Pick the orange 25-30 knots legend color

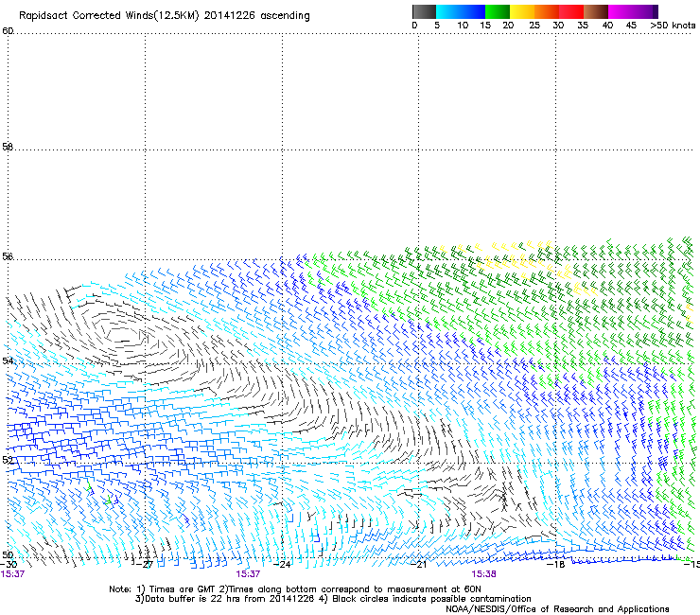547,11
